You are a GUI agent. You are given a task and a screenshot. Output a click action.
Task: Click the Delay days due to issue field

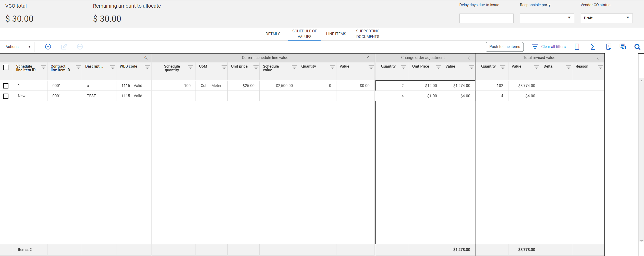[x=486, y=18]
